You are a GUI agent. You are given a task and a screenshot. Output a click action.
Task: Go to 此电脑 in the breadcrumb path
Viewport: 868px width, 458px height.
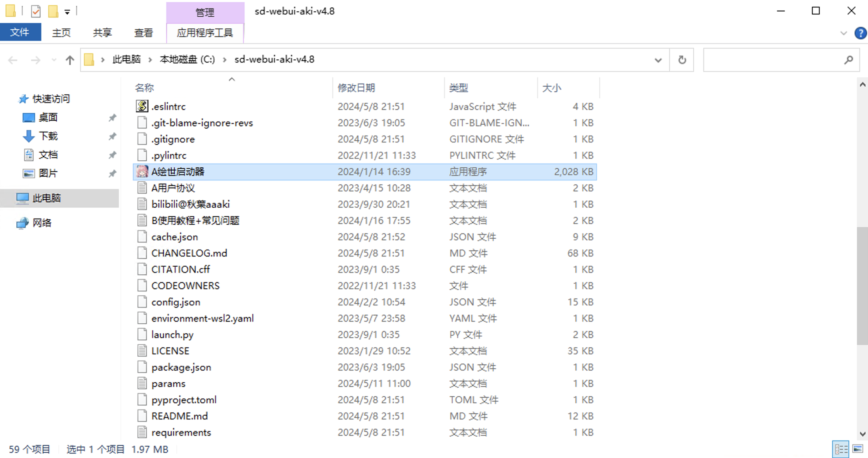(126, 59)
